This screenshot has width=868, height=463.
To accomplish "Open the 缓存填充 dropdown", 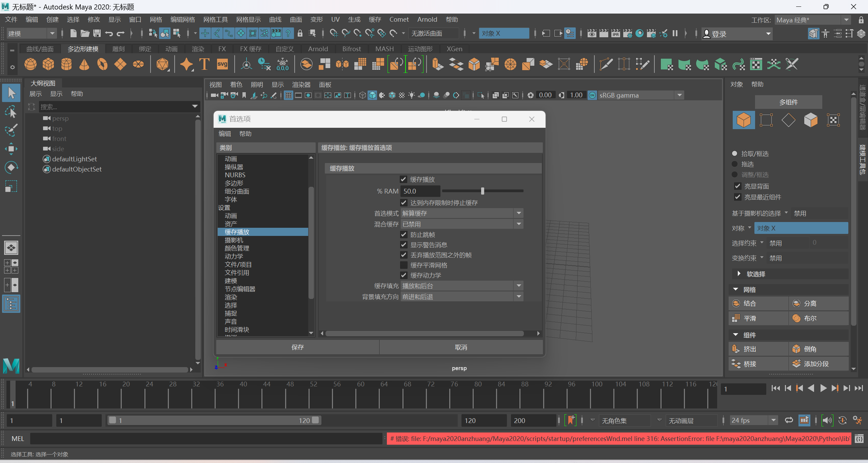I will [462, 286].
